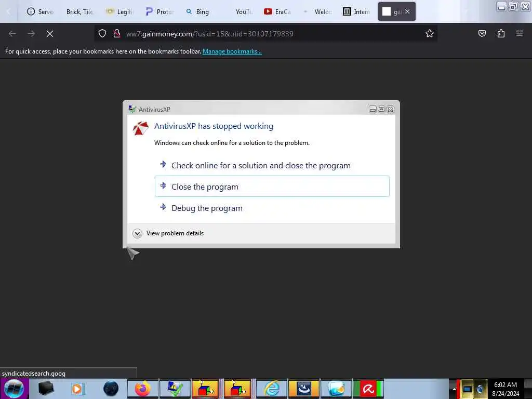Switch to the Brick, Tile tab
The image size is (532, 399).
coord(79,12)
